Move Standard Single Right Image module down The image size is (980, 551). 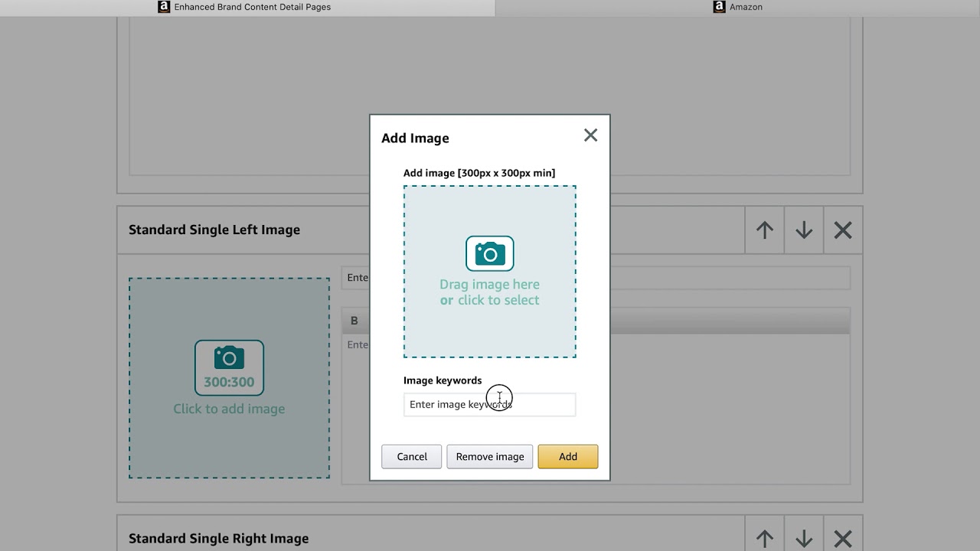click(804, 538)
